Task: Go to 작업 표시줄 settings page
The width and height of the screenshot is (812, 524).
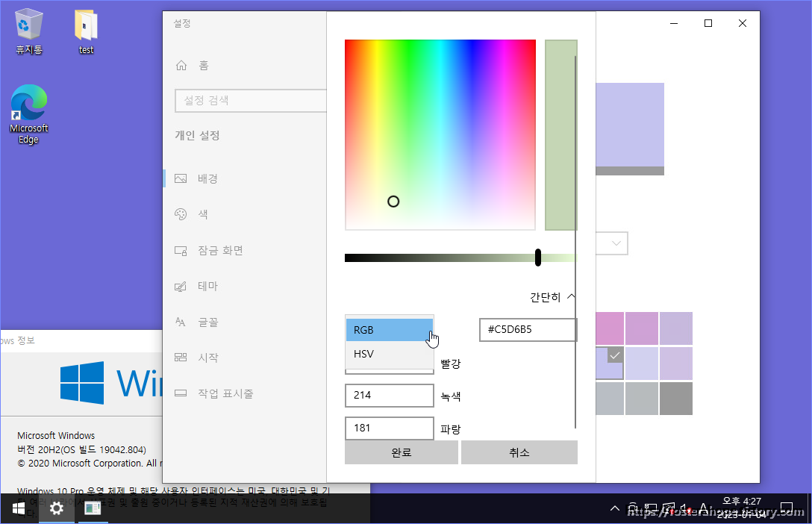Action: (x=225, y=393)
